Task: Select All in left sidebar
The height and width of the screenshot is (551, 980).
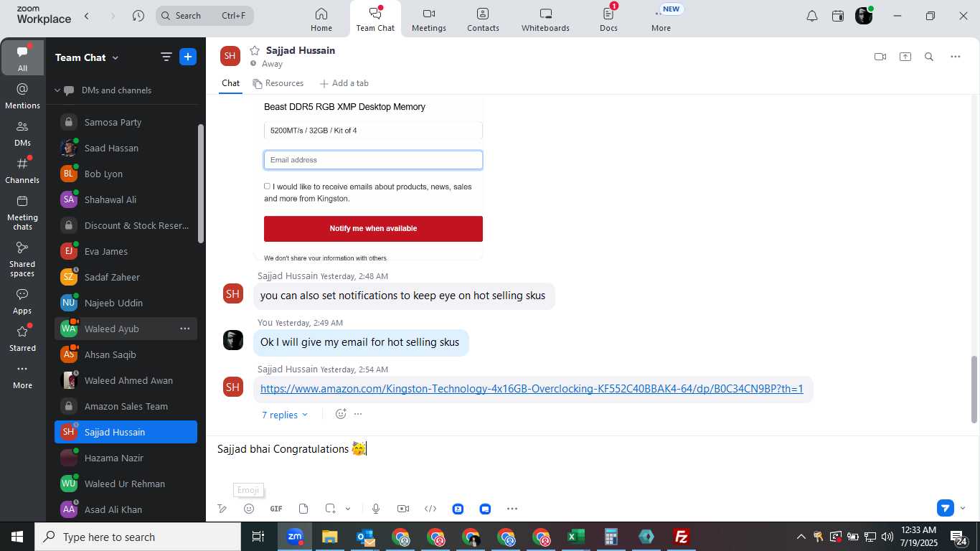Action: point(22,57)
